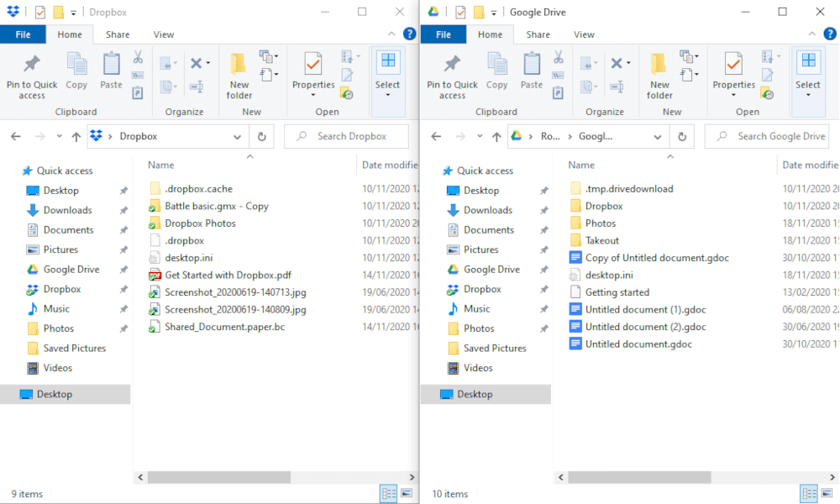
Task: Click the Refresh button beside Google Drive address bar
Action: click(x=682, y=136)
